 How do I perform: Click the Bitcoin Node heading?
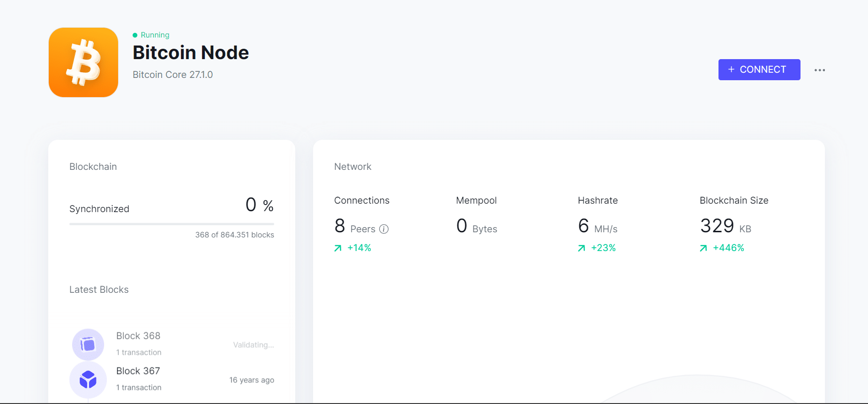coord(191,53)
